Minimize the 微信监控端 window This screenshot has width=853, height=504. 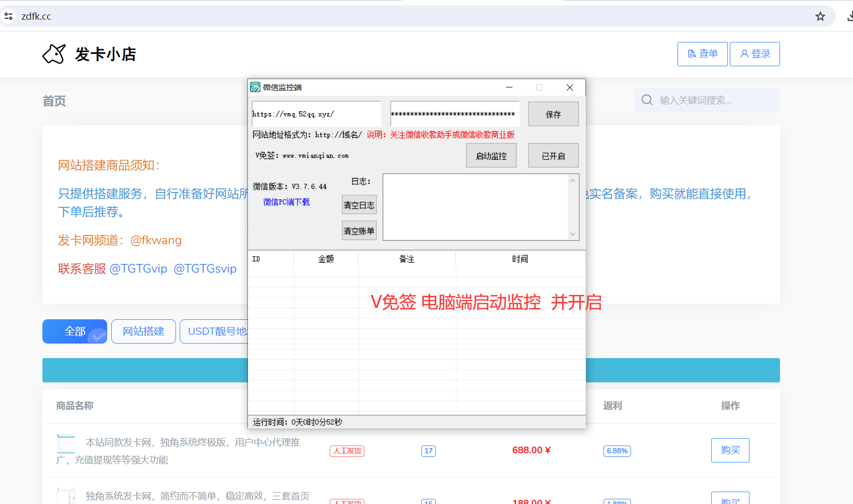509,87
